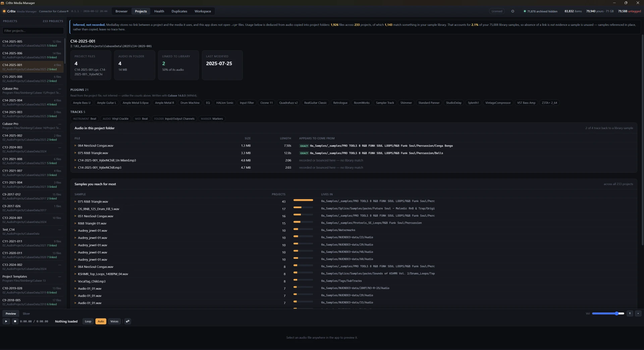
Task: Select project C11-2021-008
Action: click(x=32, y=161)
